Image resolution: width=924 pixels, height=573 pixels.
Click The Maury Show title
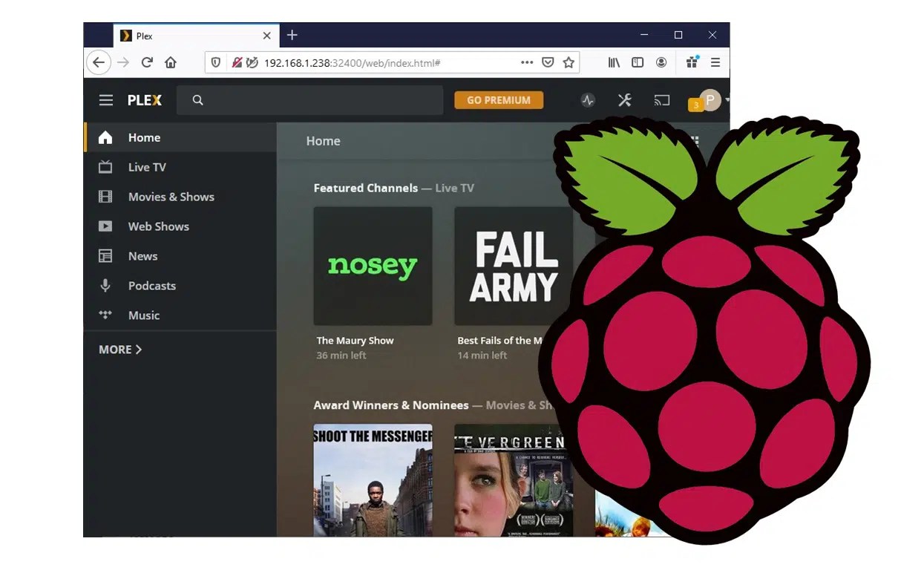[355, 341]
